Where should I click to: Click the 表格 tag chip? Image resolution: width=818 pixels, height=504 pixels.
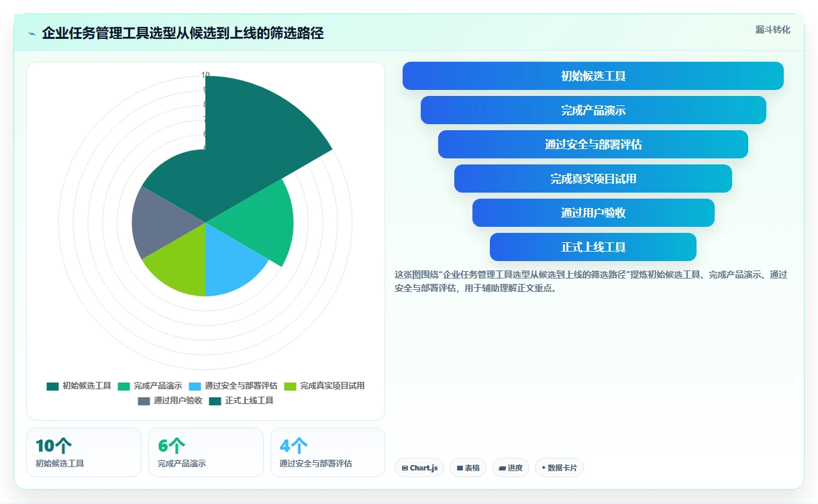(x=468, y=468)
